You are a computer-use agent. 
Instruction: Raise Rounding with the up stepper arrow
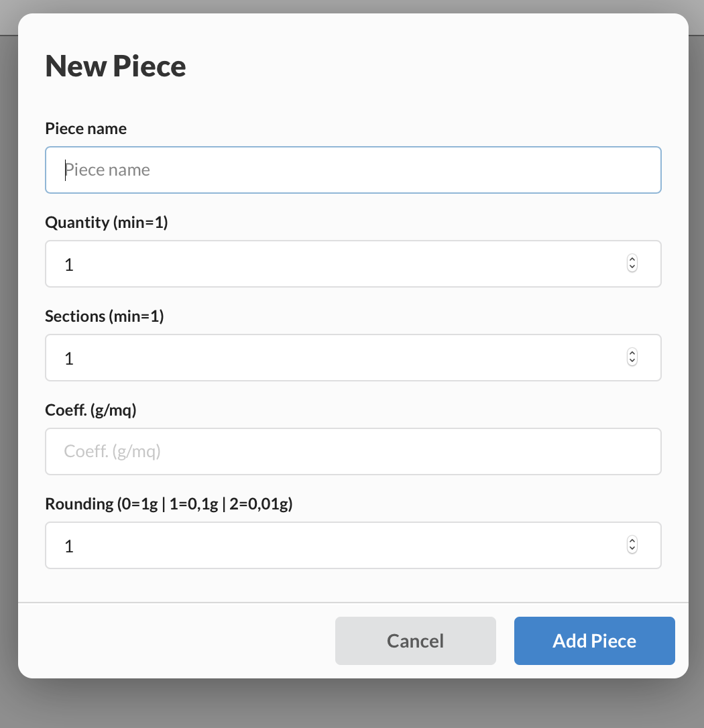(x=632, y=541)
